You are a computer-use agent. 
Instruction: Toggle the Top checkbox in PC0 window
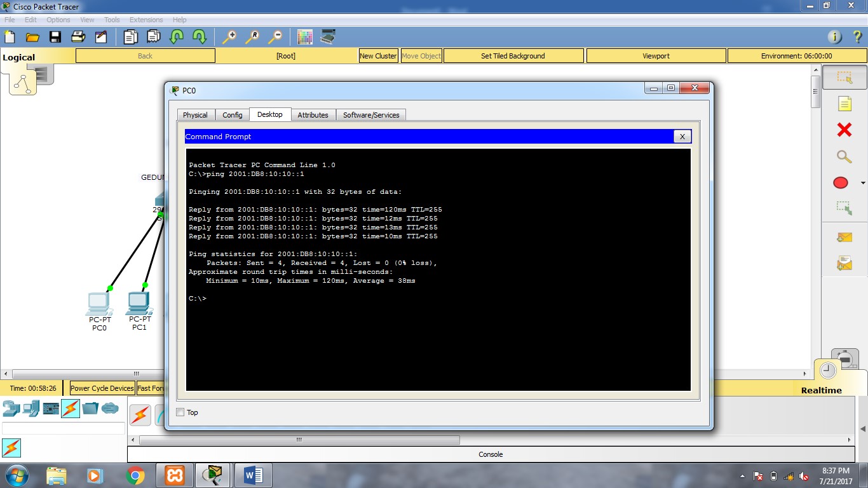180,412
